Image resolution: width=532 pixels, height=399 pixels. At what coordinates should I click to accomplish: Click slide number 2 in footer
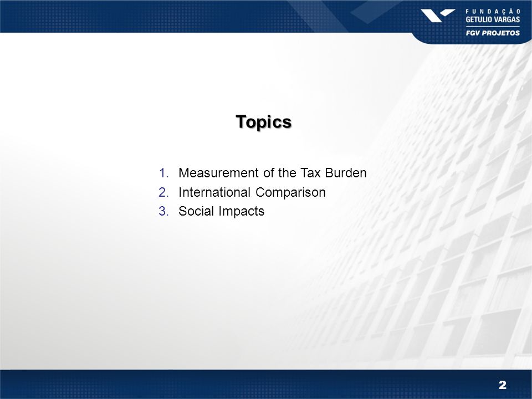click(x=503, y=385)
